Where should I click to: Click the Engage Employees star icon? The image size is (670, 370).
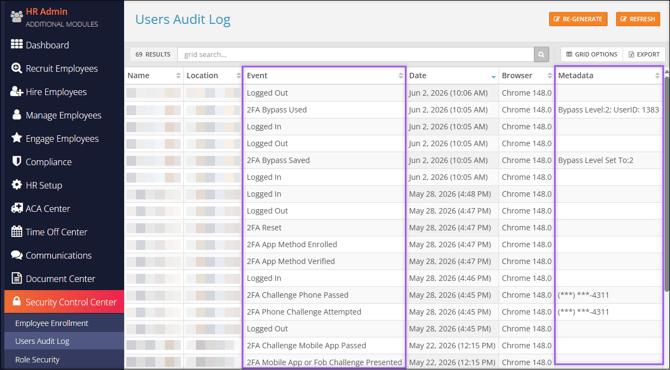tap(17, 138)
